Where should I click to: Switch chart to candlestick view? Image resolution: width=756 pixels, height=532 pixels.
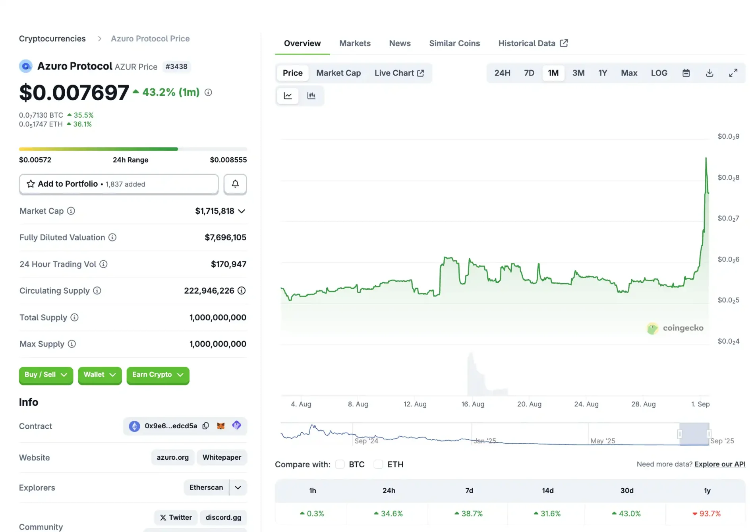point(312,95)
